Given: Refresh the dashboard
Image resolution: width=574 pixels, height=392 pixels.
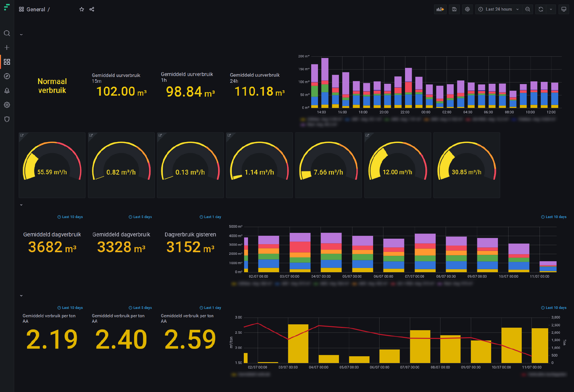Looking at the screenshot, I should click(541, 9).
